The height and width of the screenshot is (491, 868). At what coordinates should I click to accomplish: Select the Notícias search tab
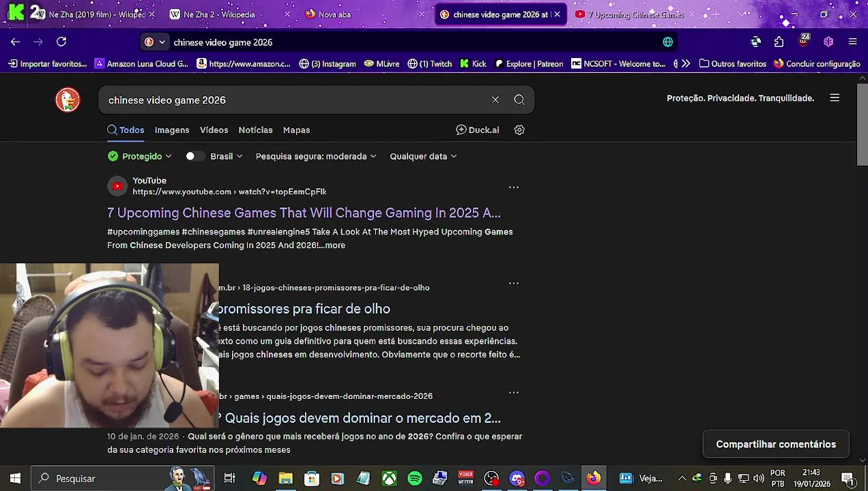pyautogui.click(x=255, y=130)
